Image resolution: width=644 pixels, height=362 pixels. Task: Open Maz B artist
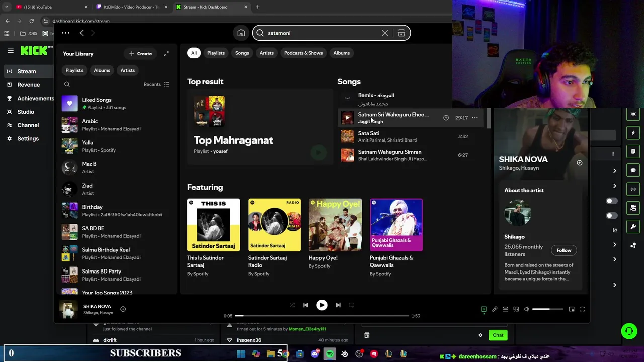point(118,168)
